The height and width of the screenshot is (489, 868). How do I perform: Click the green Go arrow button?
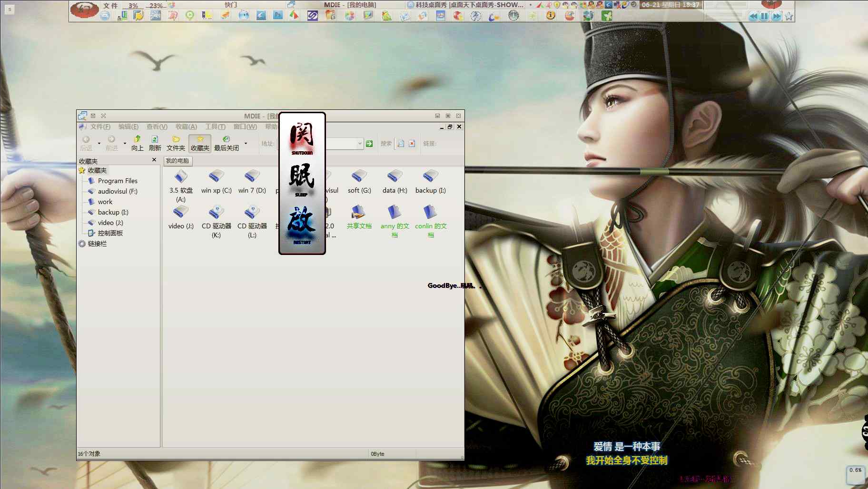(x=369, y=143)
